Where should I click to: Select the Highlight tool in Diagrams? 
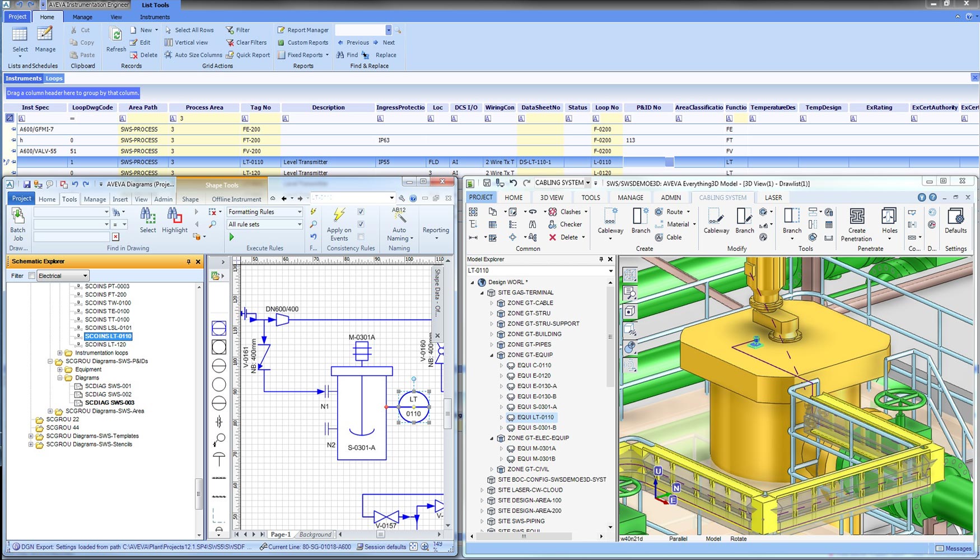pos(174,216)
